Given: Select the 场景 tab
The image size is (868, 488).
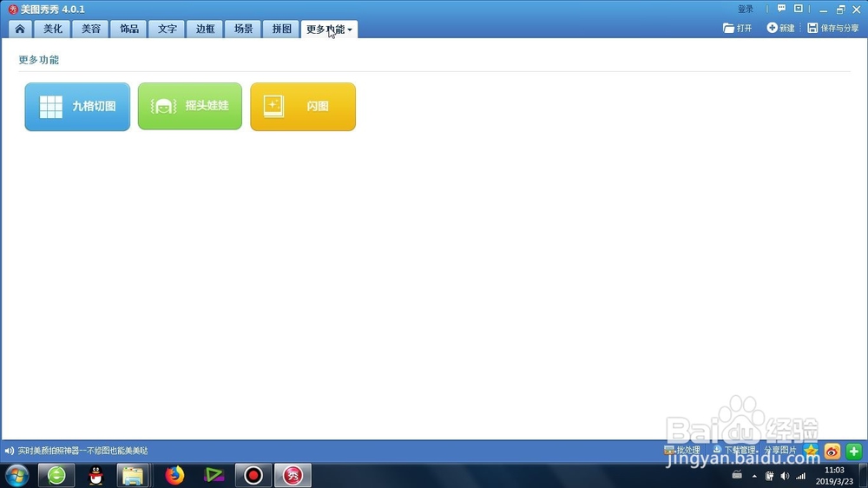Looking at the screenshot, I should (243, 29).
